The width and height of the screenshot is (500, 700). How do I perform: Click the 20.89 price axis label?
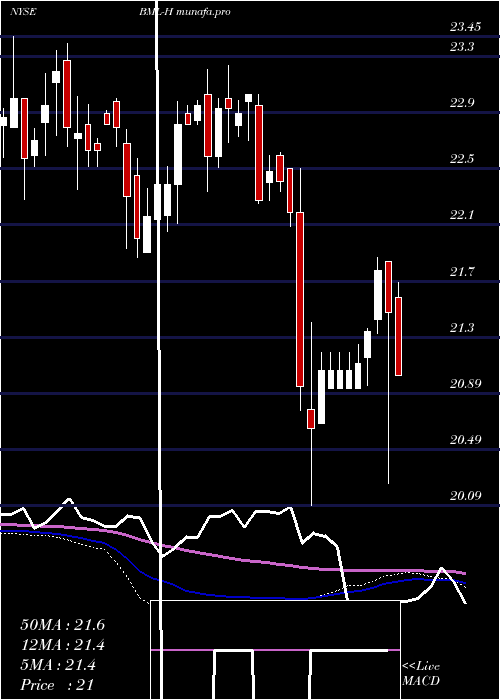[465, 384]
